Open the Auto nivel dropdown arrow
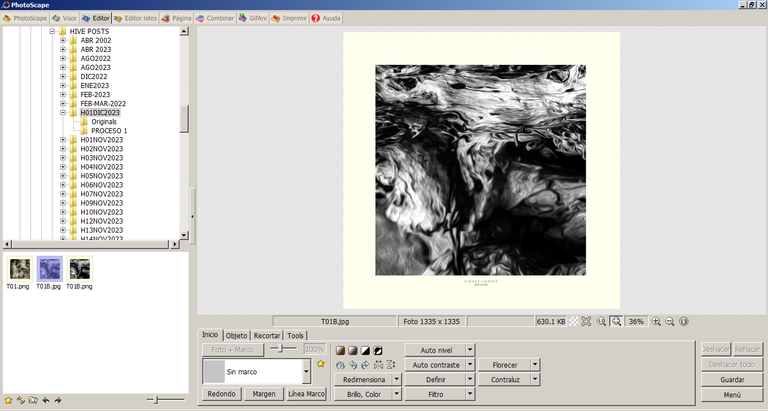The height and width of the screenshot is (411, 768). (470, 350)
